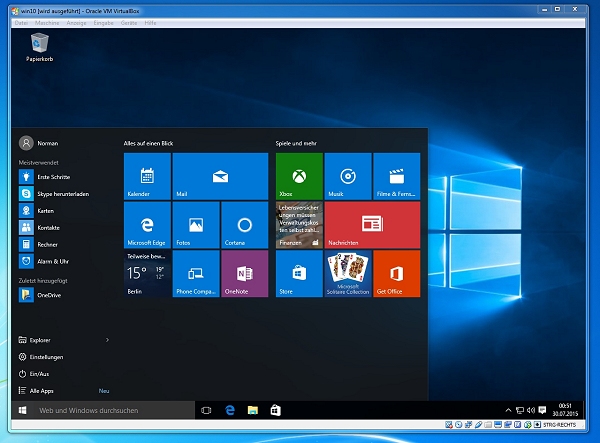This screenshot has height=443, width=600.
Task: Open Alarm & Uhr entry
Action: click(63, 261)
